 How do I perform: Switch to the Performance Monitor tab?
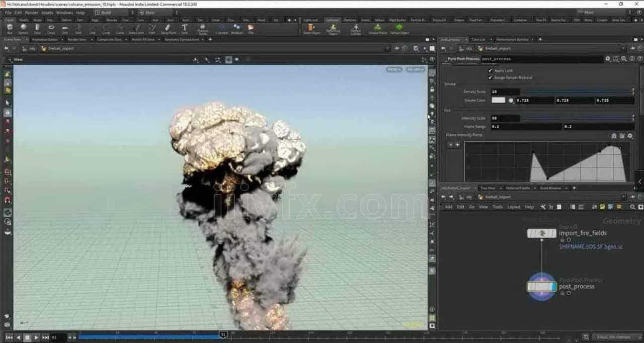pyautogui.click(x=512, y=39)
